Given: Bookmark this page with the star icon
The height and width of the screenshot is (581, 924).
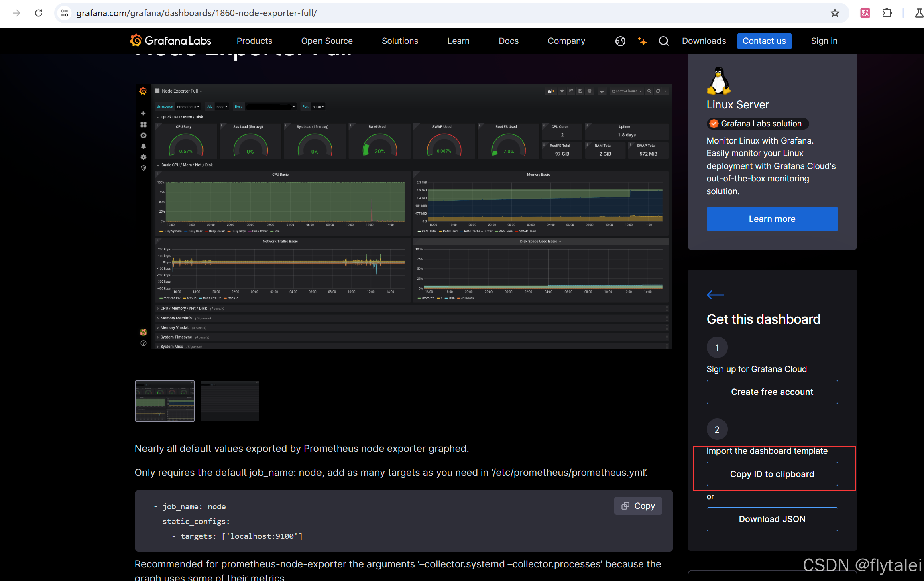Looking at the screenshot, I should 835,13.
